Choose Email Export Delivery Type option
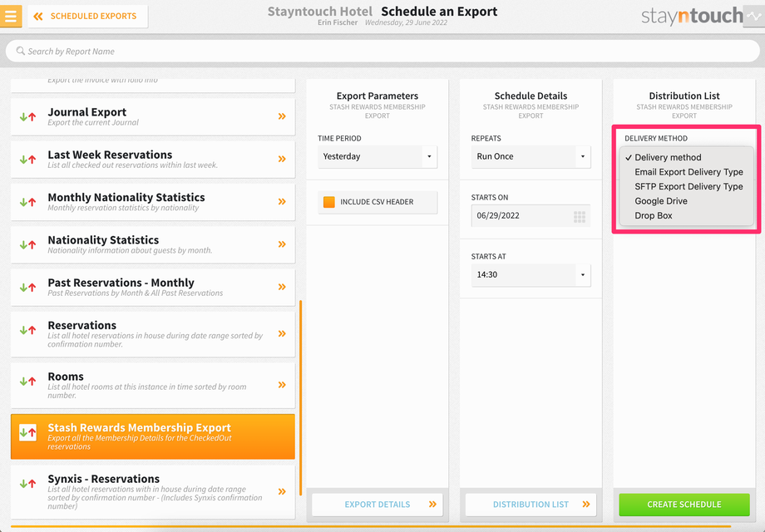This screenshot has width=765, height=532. [688, 172]
